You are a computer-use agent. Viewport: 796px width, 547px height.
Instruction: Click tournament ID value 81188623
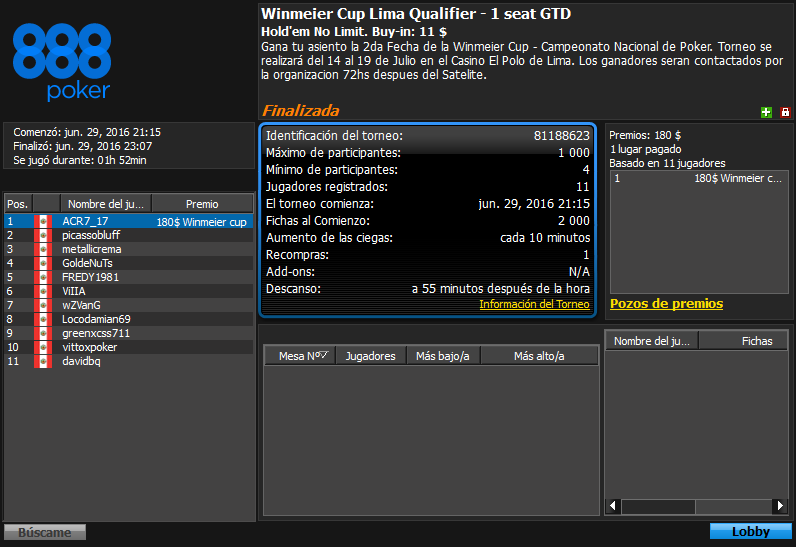point(561,135)
